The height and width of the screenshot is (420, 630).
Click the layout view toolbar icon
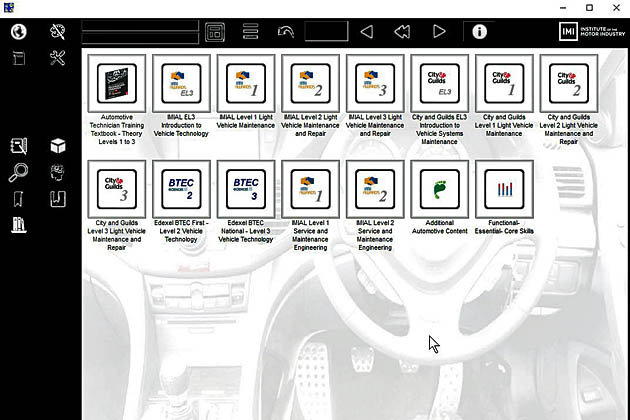[x=215, y=32]
